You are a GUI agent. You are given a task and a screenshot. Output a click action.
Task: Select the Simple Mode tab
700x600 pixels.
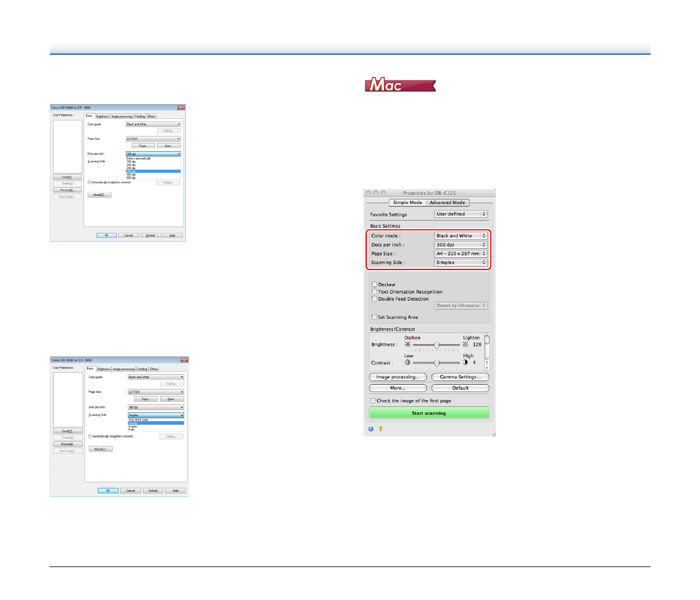pyautogui.click(x=408, y=202)
